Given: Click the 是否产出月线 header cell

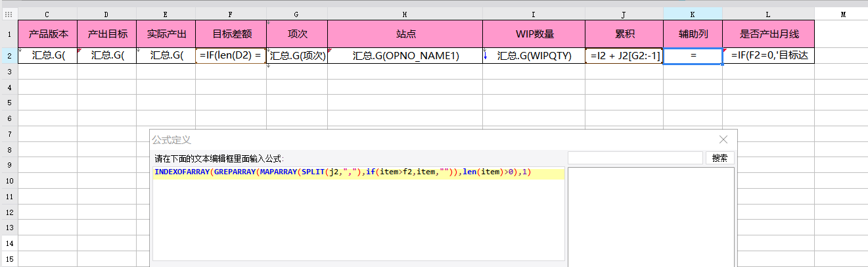Looking at the screenshot, I should [768, 34].
